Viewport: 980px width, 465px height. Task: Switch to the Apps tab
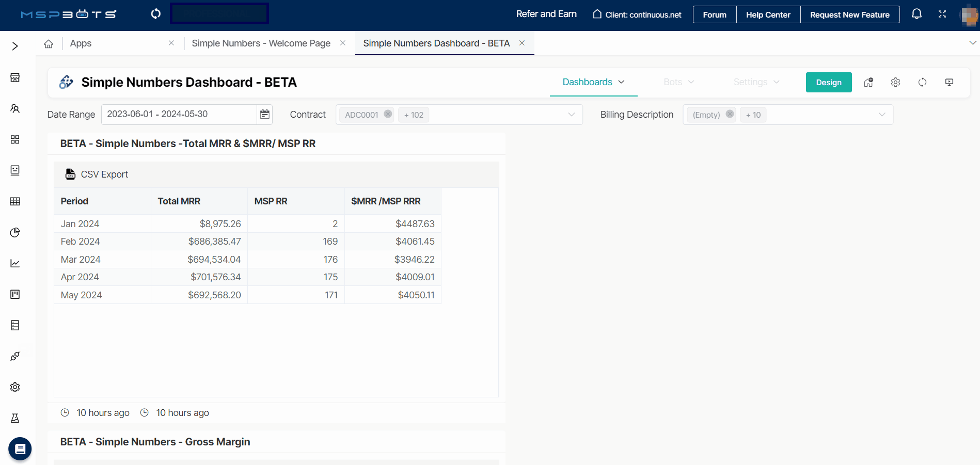(81, 43)
